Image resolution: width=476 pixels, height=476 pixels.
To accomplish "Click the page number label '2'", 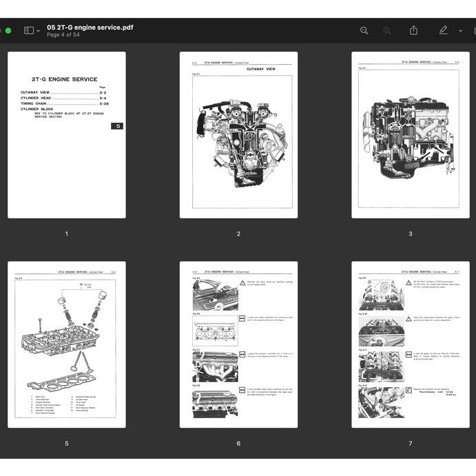I will coord(238,234).
